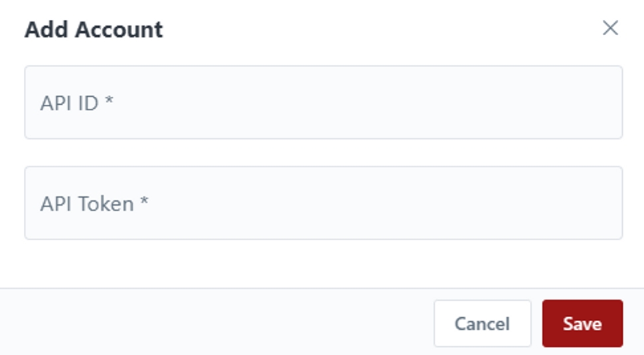Activate the second input, API Token
This screenshot has width=644, height=355.
click(x=323, y=203)
